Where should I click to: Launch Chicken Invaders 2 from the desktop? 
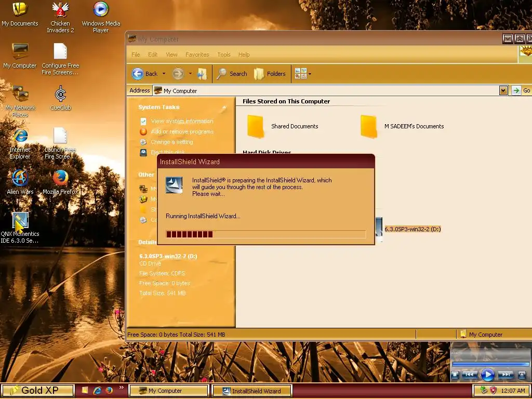pyautogui.click(x=60, y=17)
